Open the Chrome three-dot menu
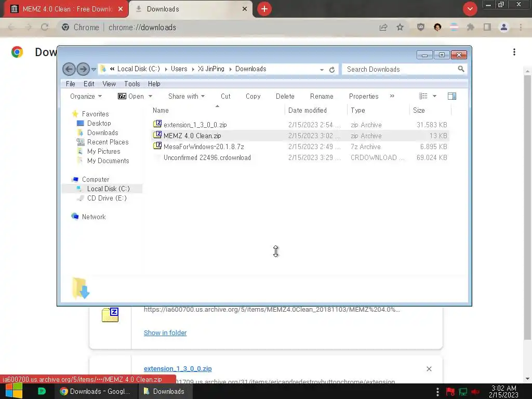Image resolution: width=532 pixels, height=399 pixels. click(x=521, y=27)
